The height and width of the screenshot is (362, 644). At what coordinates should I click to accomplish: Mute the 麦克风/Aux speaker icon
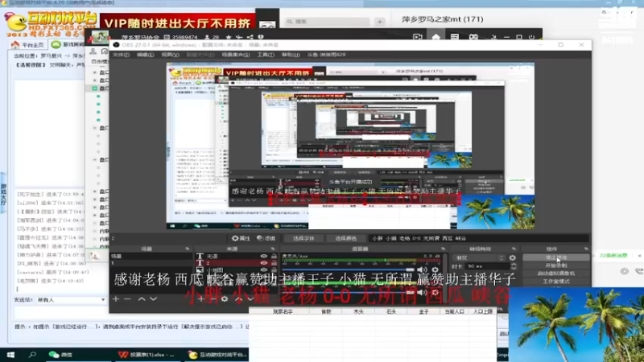420,269
